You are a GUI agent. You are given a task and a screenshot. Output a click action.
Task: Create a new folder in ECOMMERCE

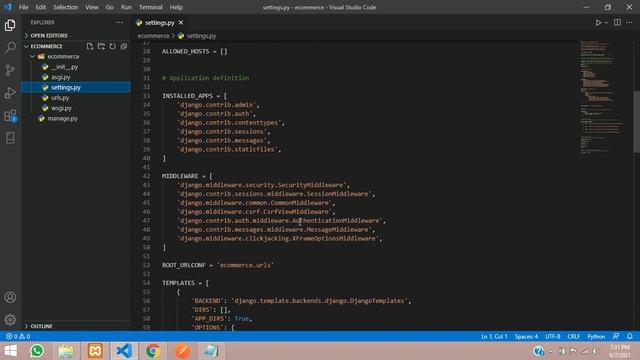point(101,46)
